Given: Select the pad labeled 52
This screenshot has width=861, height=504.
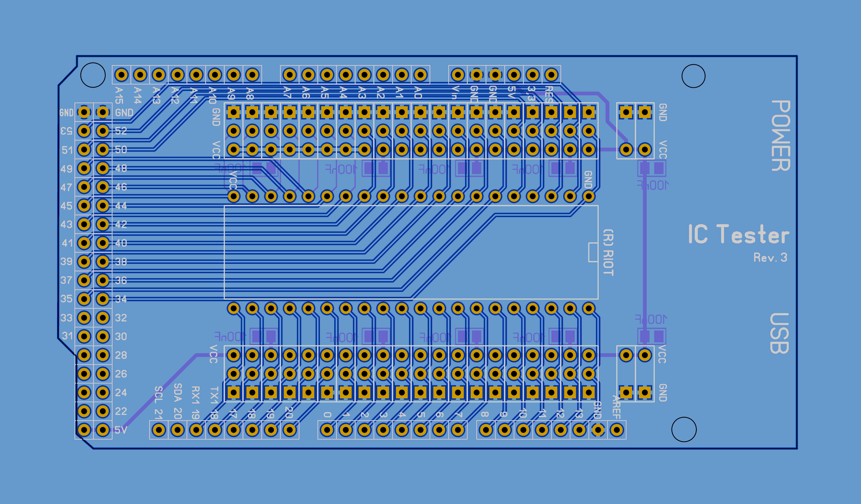Looking at the screenshot, I should [x=102, y=131].
